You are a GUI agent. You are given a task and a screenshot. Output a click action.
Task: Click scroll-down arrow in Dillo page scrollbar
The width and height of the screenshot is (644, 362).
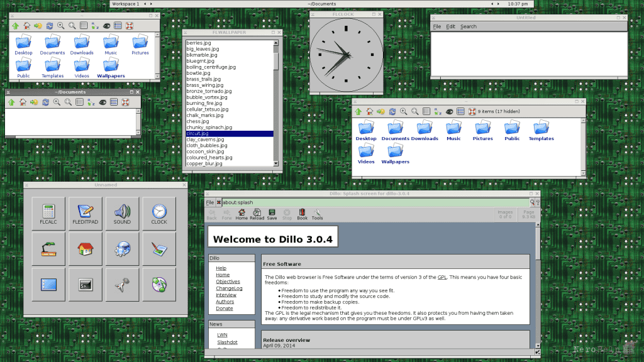tap(538, 346)
